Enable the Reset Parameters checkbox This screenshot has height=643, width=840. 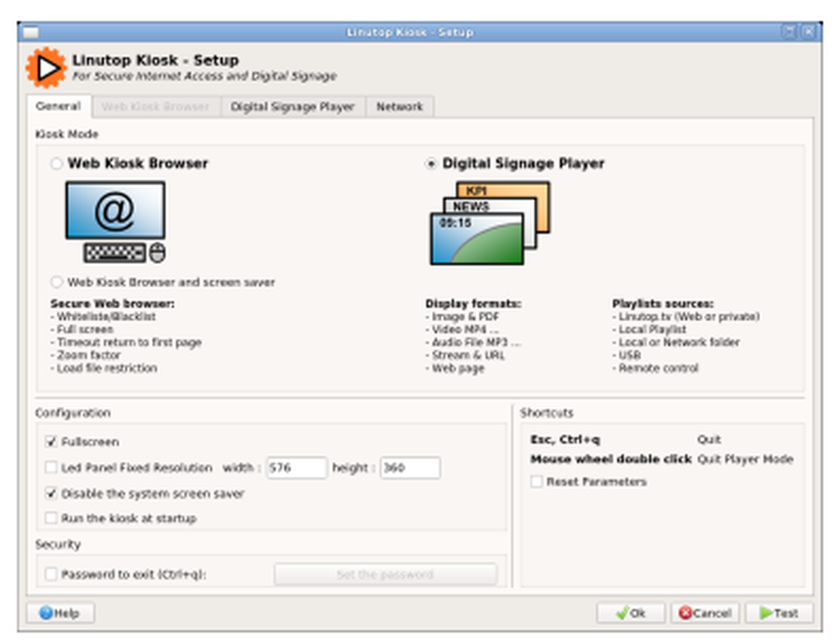(x=535, y=481)
